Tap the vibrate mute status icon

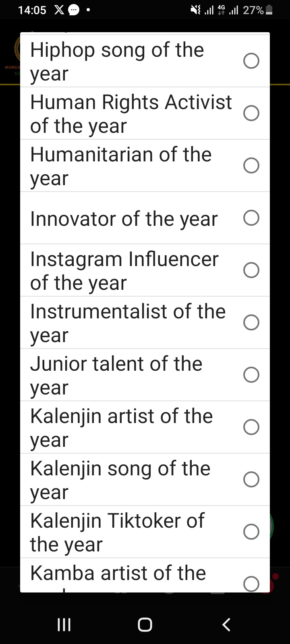196,10
